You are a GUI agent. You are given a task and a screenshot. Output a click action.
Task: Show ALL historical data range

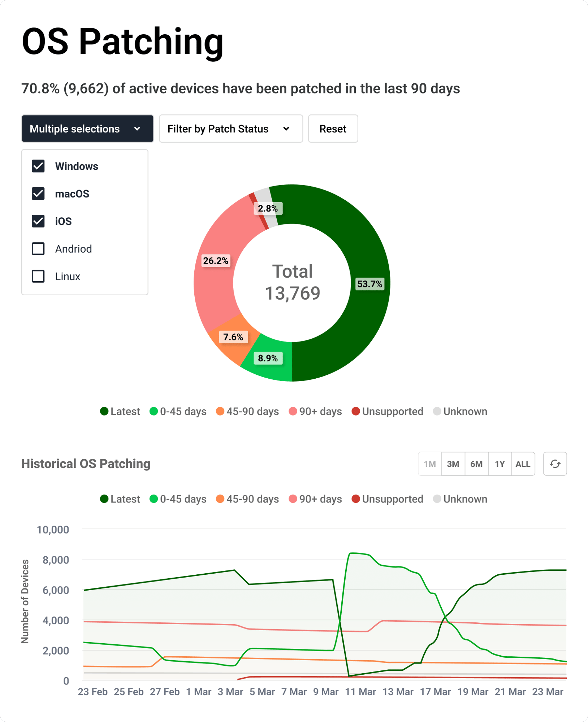click(523, 464)
